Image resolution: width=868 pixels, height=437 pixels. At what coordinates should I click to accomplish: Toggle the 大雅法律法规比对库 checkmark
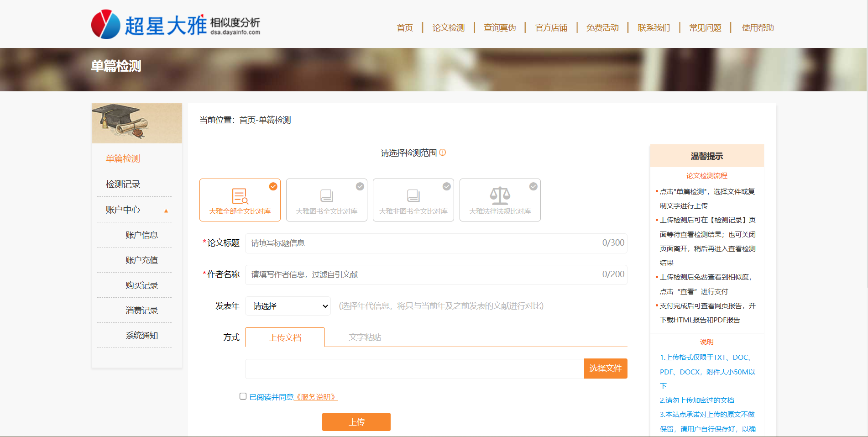pos(533,186)
